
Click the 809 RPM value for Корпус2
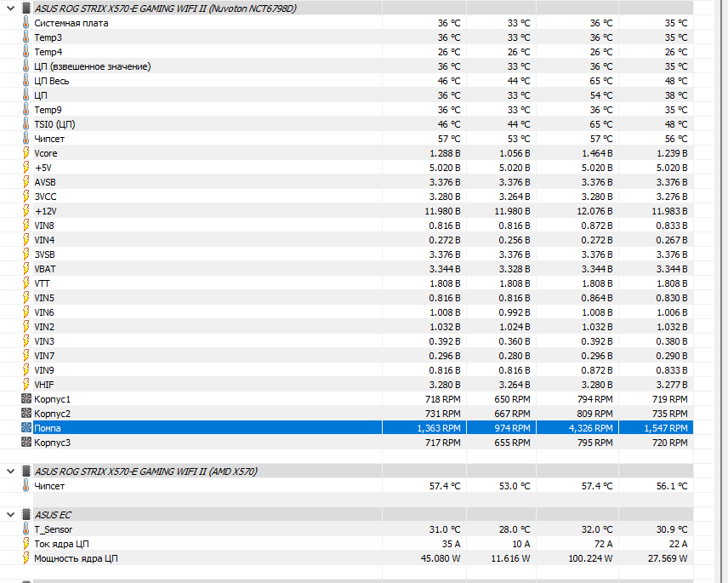click(594, 414)
